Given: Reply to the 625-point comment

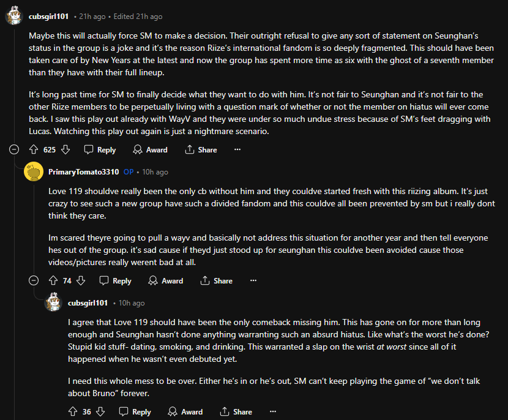Looking at the screenshot, I should pos(100,149).
